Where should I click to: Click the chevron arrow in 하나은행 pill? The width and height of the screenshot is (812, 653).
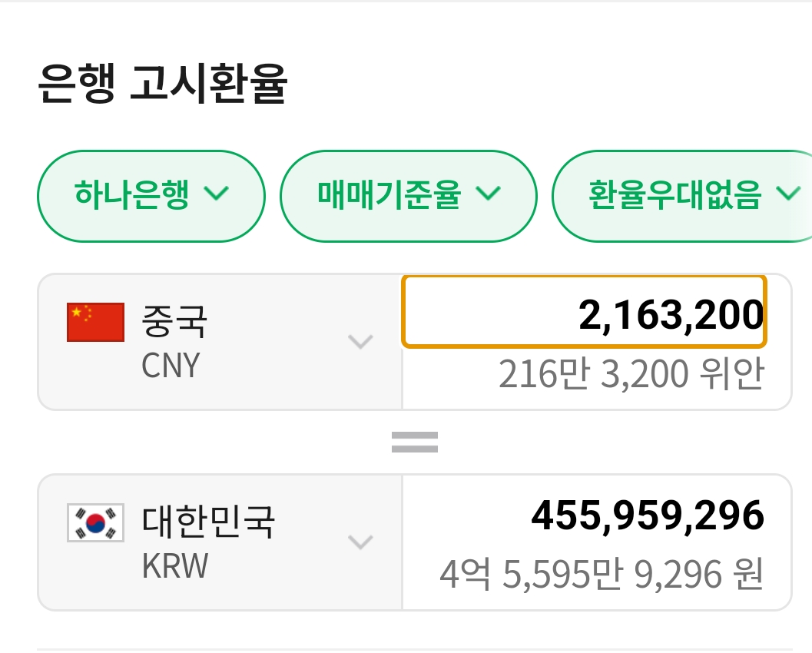(x=217, y=194)
